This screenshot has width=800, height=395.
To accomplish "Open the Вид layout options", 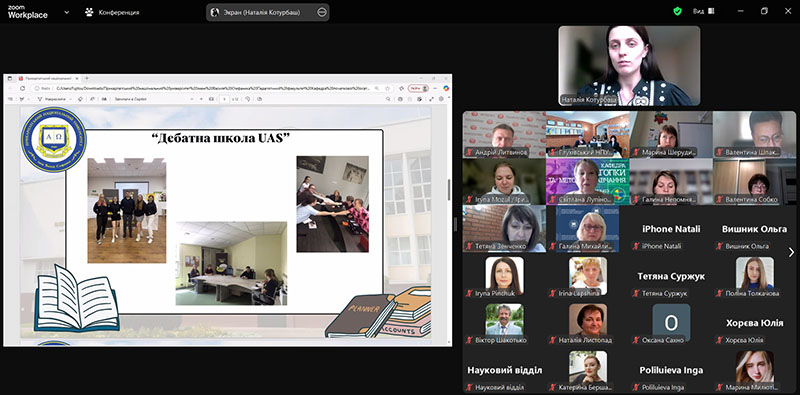I will pos(704,11).
